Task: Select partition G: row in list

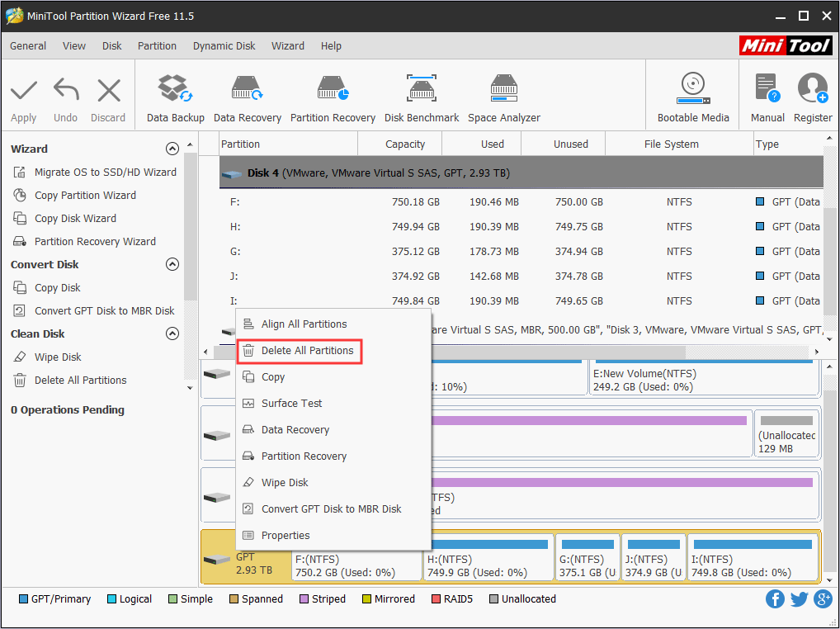Action: (521, 251)
